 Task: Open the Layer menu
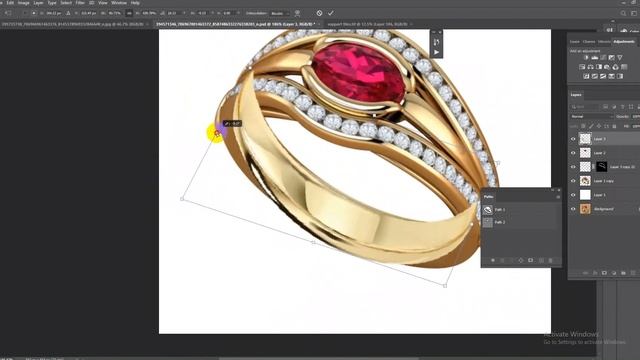[38, 2]
